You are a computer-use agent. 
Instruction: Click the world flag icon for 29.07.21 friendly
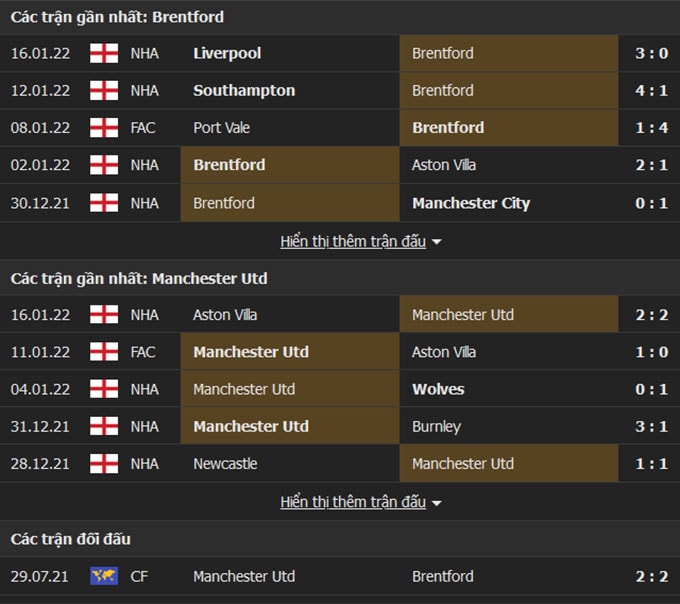104,576
